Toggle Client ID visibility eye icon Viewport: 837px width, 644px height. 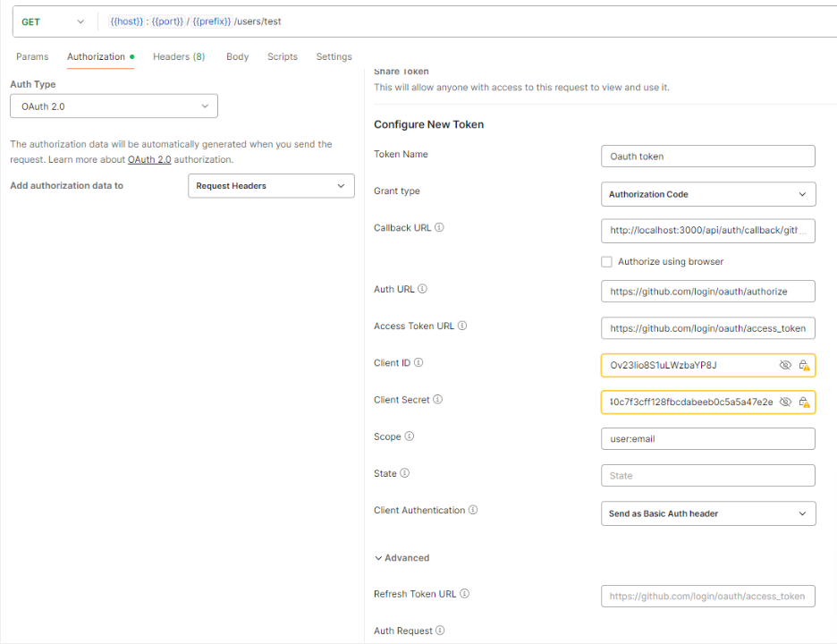coord(785,366)
